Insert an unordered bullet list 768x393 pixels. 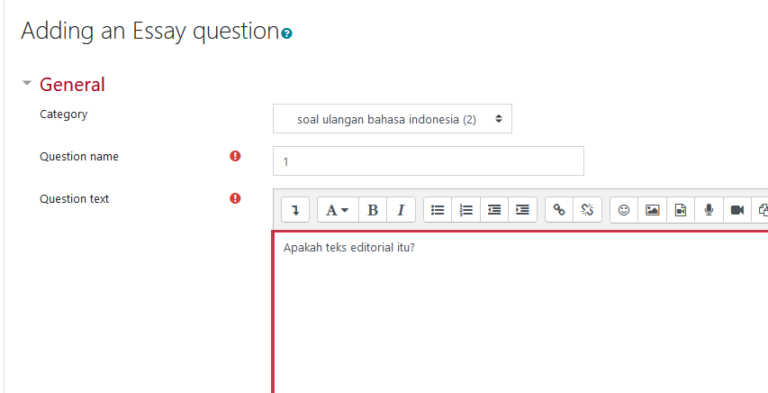[x=437, y=210]
